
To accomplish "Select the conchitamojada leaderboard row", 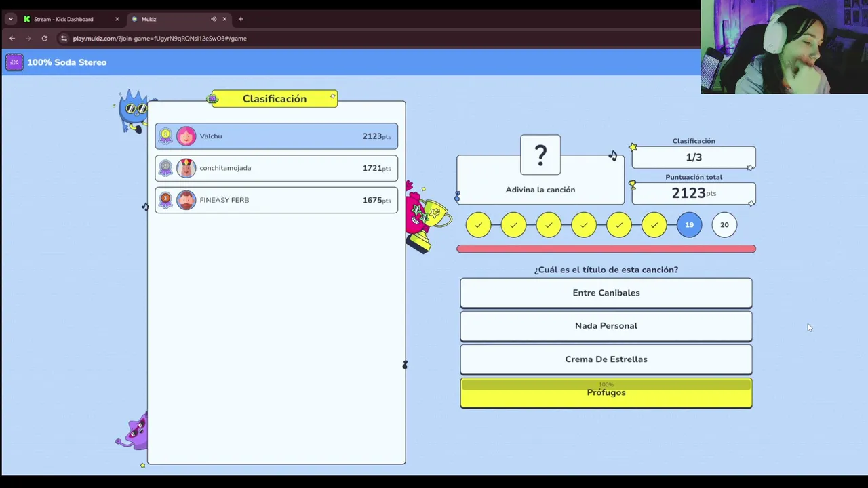I will click(x=277, y=168).
